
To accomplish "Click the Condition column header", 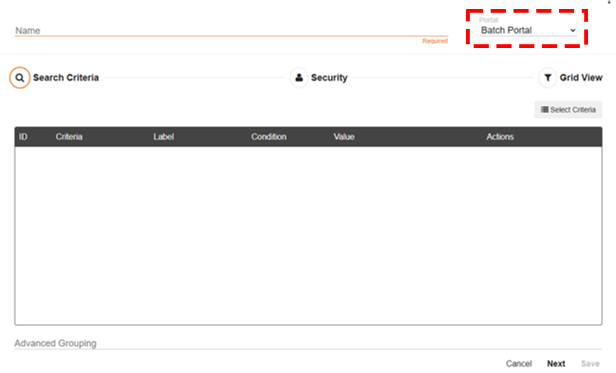I will tap(269, 137).
